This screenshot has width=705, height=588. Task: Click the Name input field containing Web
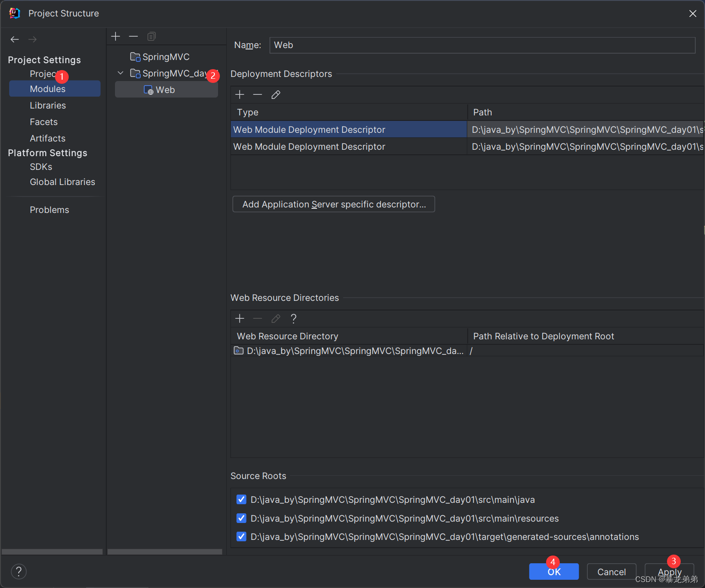pyautogui.click(x=482, y=45)
